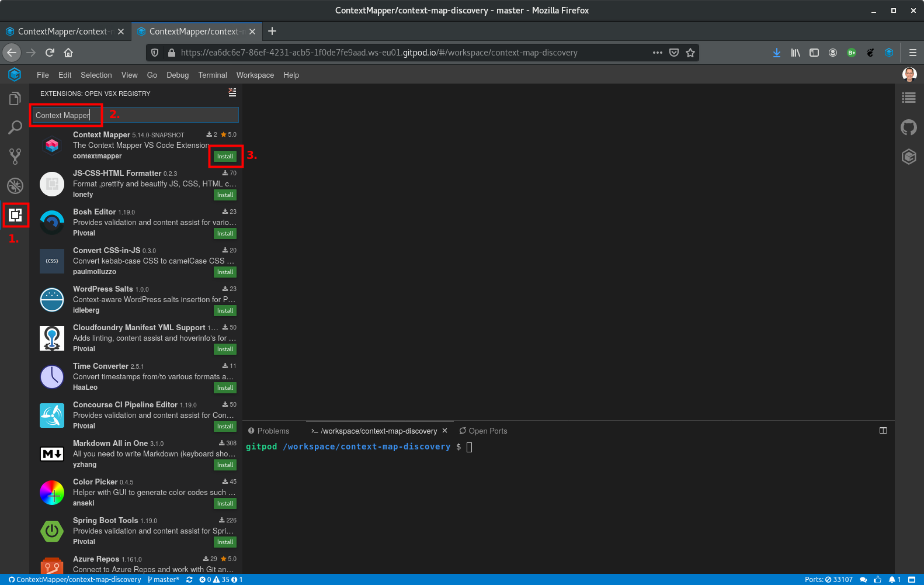This screenshot has height=585, width=924.
Task: Close the second ContextMapper browser tab
Action: [252, 32]
